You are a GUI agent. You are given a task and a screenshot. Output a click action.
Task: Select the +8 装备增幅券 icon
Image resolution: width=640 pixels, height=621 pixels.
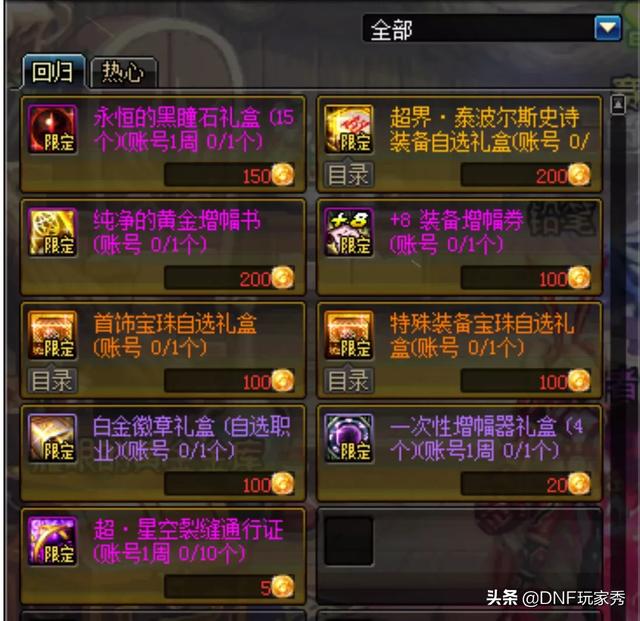(x=349, y=232)
